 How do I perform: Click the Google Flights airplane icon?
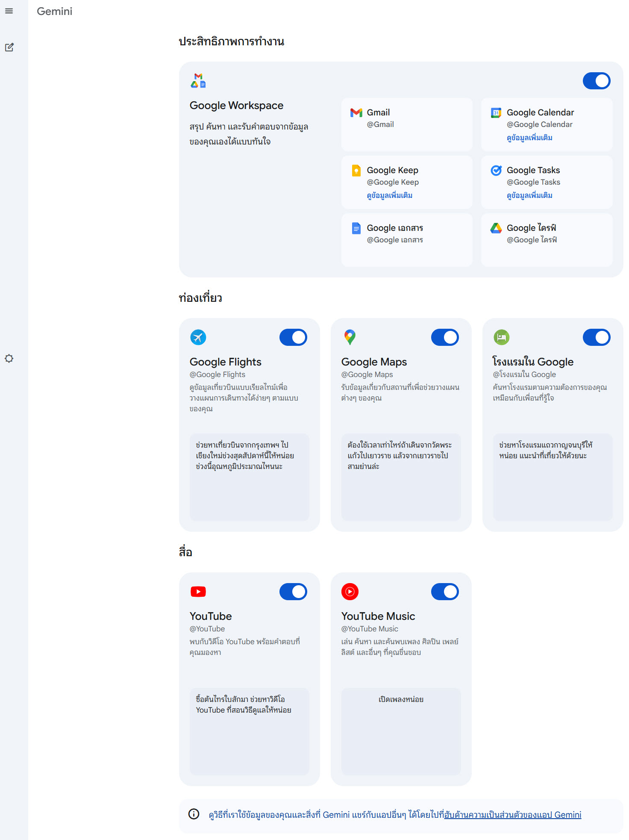click(198, 337)
